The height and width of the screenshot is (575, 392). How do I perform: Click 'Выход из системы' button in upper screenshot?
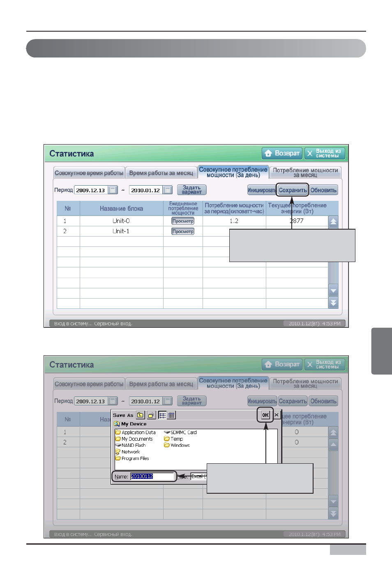(325, 153)
